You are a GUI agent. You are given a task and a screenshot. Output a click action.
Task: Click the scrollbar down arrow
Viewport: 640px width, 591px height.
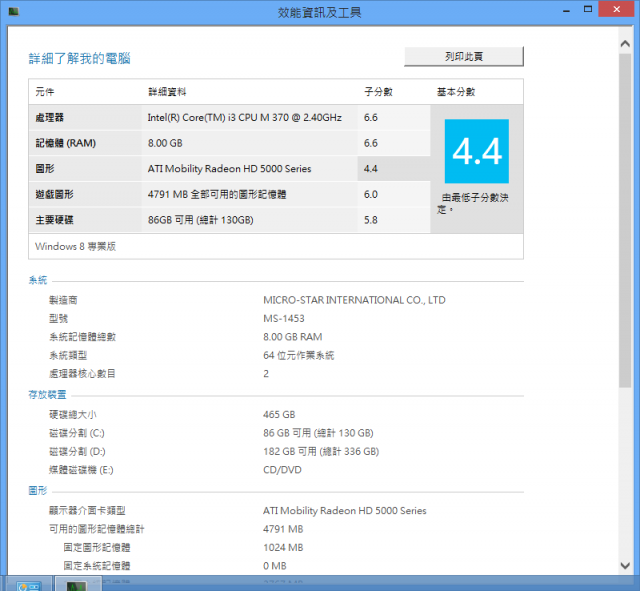[x=625, y=565]
